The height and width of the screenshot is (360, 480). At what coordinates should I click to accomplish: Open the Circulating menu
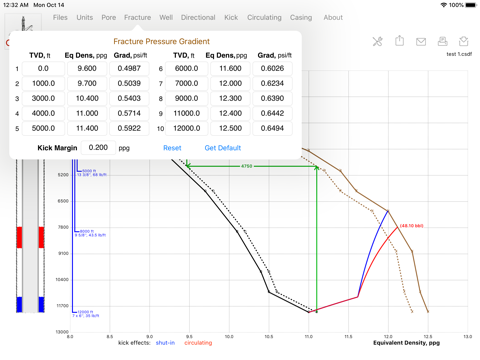(264, 17)
